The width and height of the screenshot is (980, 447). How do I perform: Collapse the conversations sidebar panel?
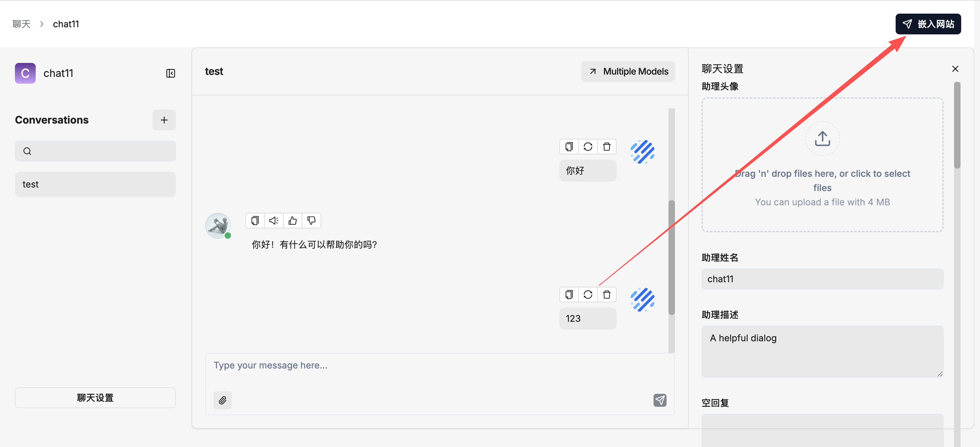tap(170, 73)
